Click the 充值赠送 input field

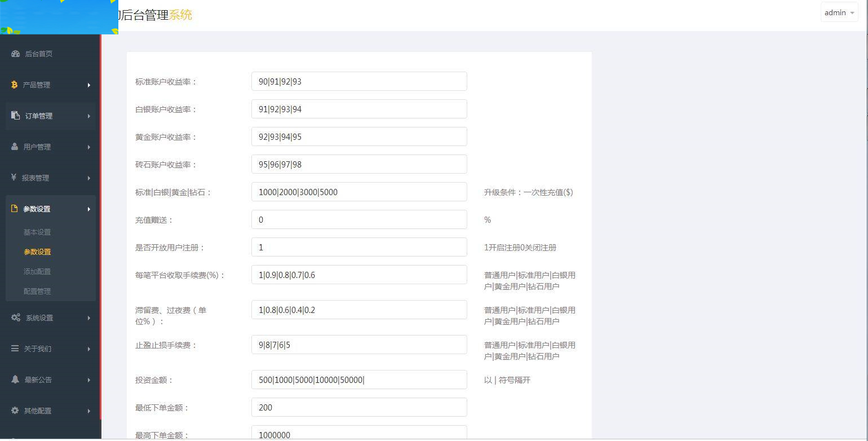[x=359, y=219]
